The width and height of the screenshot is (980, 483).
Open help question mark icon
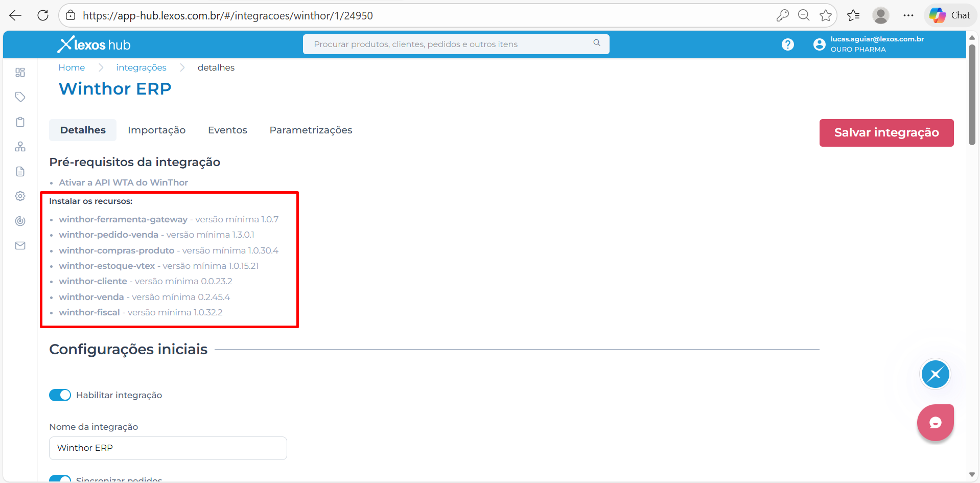(788, 44)
